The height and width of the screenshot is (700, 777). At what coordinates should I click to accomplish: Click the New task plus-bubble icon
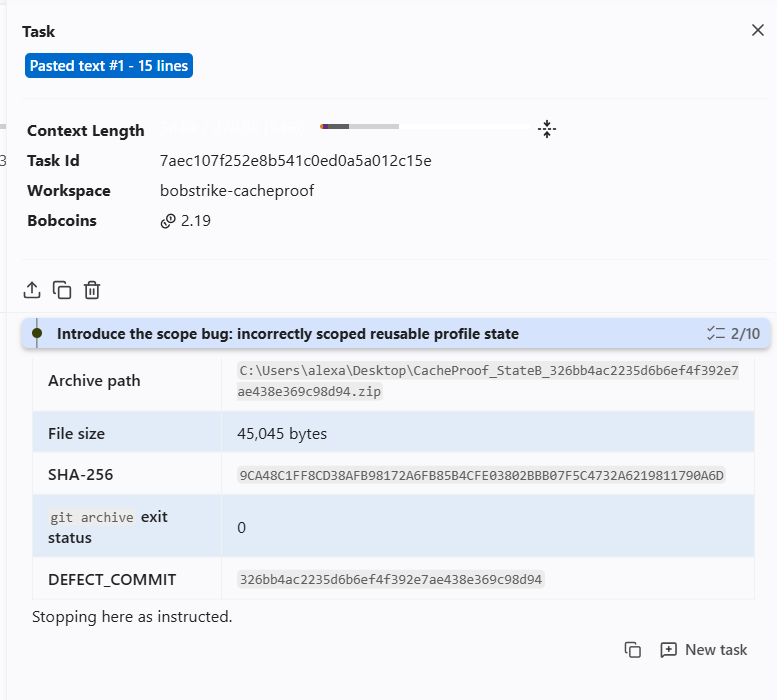point(668,649)
